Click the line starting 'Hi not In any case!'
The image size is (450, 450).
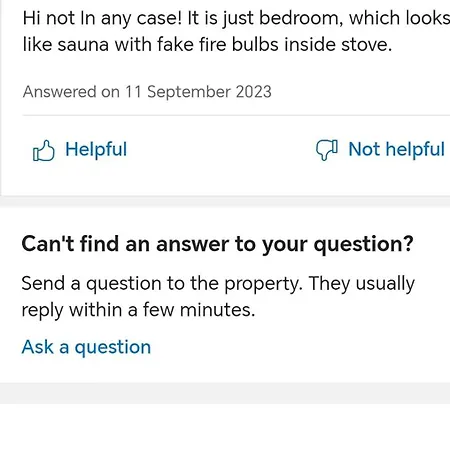coord(236,18)
